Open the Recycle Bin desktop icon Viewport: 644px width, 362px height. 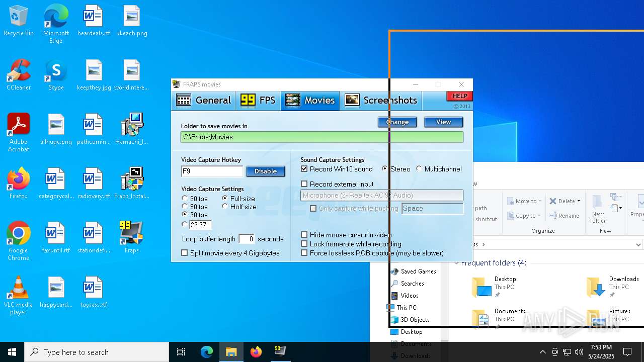click(19, 21)
